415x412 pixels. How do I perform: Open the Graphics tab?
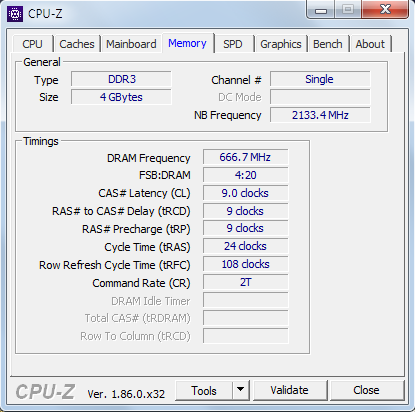point(281,44)
